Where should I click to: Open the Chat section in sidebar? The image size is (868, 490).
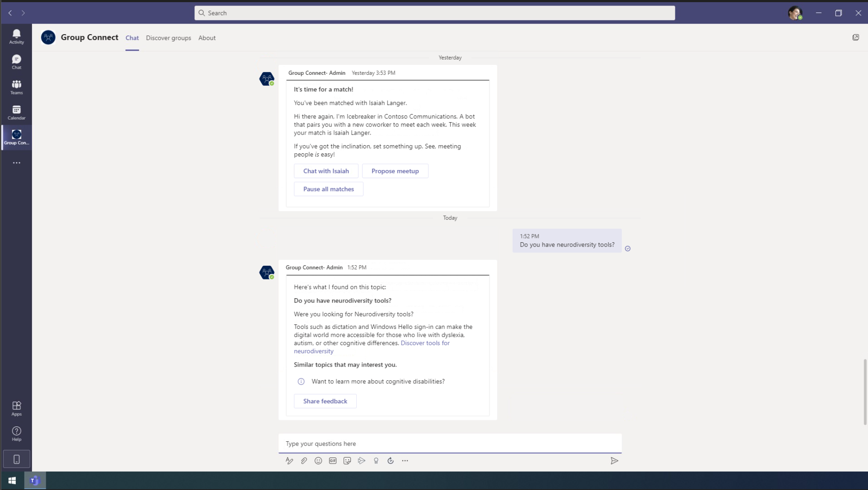(x=16, y=62)
